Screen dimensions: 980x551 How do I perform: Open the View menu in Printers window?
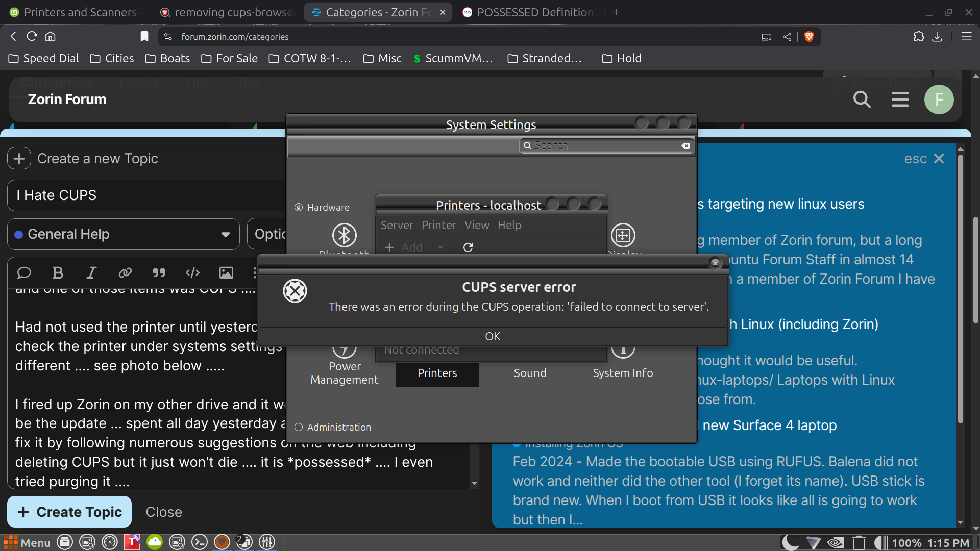(476, 225)
